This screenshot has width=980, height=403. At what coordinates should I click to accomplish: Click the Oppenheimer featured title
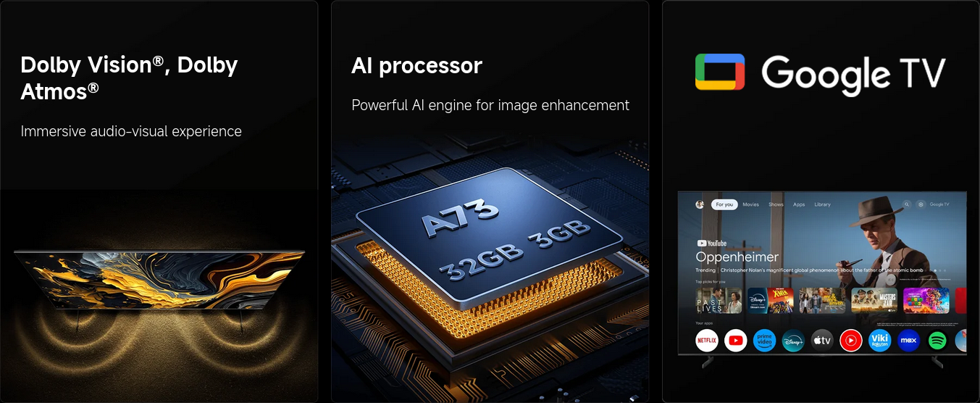point(737,257)
